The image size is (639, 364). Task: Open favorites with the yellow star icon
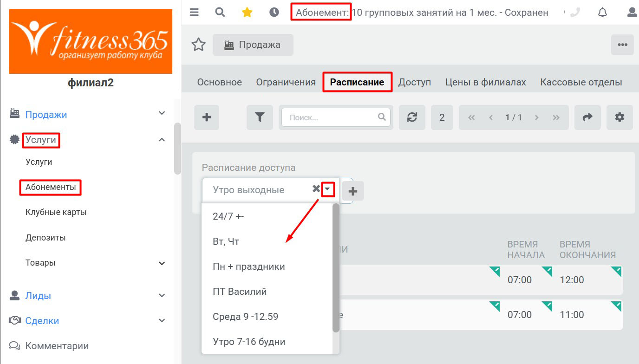click(247, 13)
